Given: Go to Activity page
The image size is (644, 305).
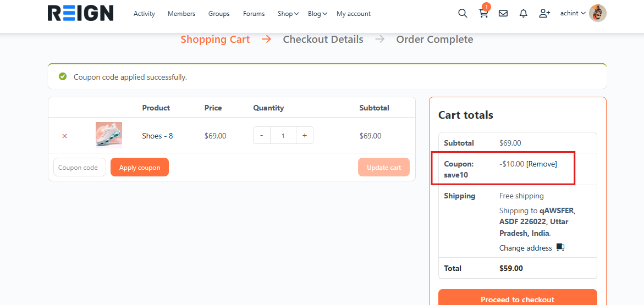Looking at the screenshot, I should [144, 14].
